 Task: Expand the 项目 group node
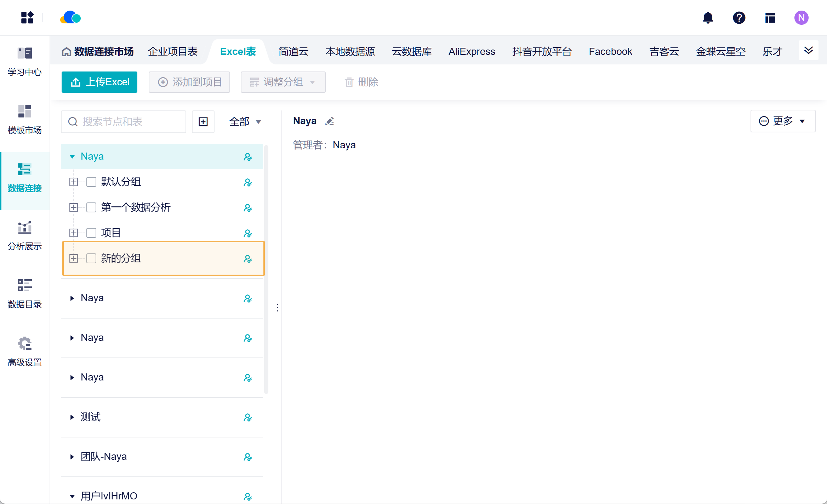[x=74, y=233]
